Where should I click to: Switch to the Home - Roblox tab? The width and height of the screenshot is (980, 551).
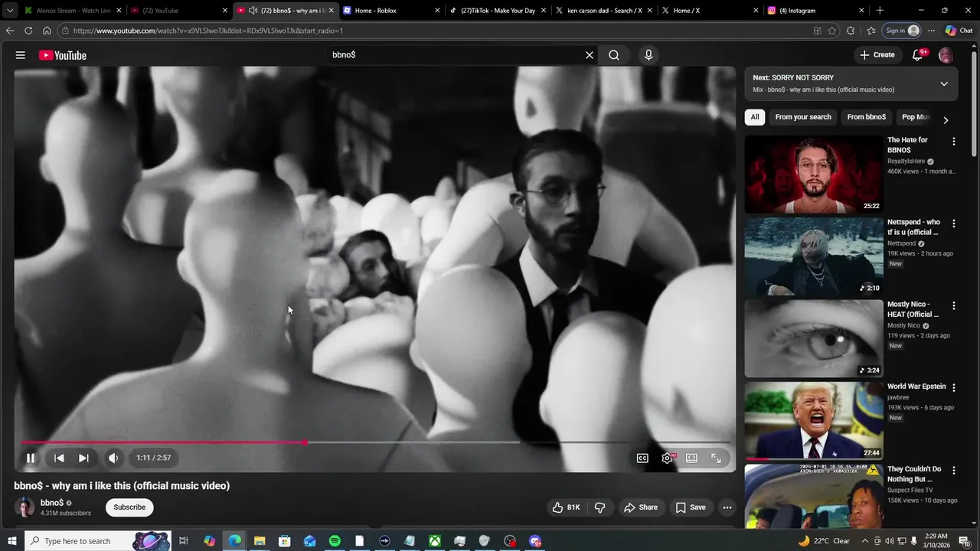pyautogui.click(x=390, y=11)
